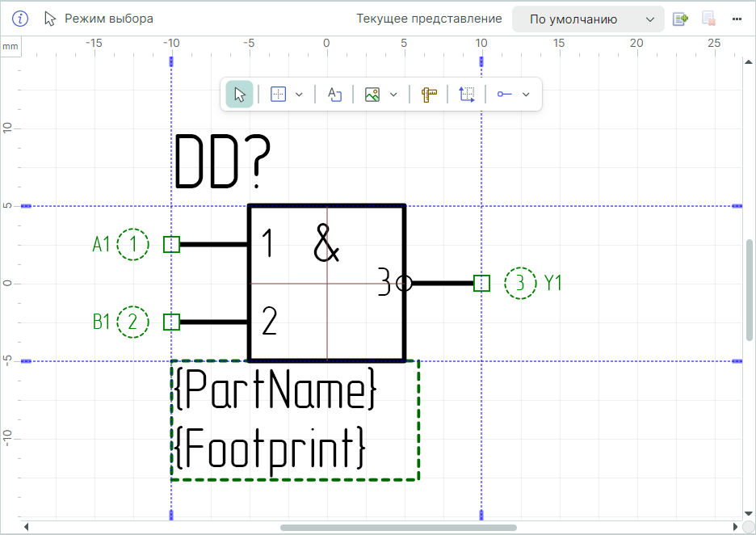
Task: Select the A1 pin connection square
Action: (171, 244)
